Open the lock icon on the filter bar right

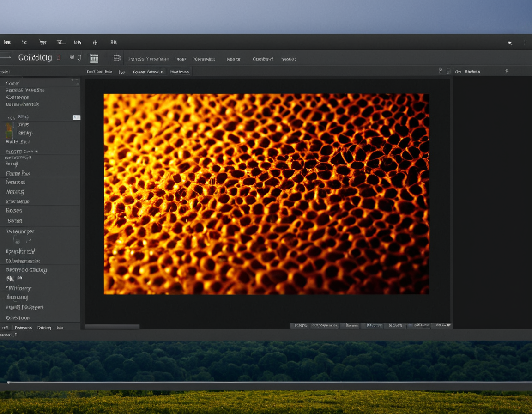(x=440, y=70)
